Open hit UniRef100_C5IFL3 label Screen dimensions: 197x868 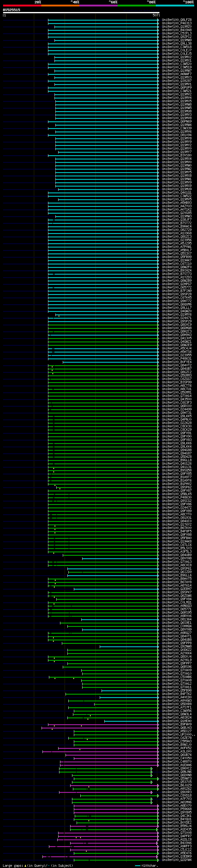tap(177, 33)
